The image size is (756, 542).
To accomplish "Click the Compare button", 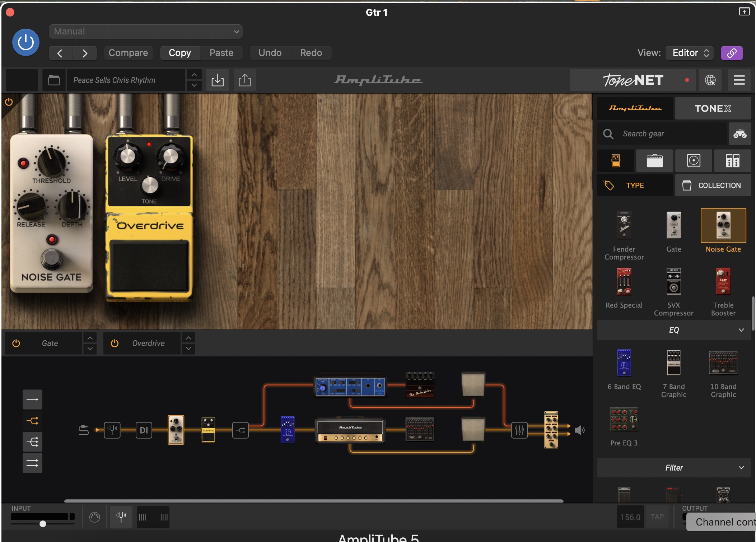I will coord(128,53).
